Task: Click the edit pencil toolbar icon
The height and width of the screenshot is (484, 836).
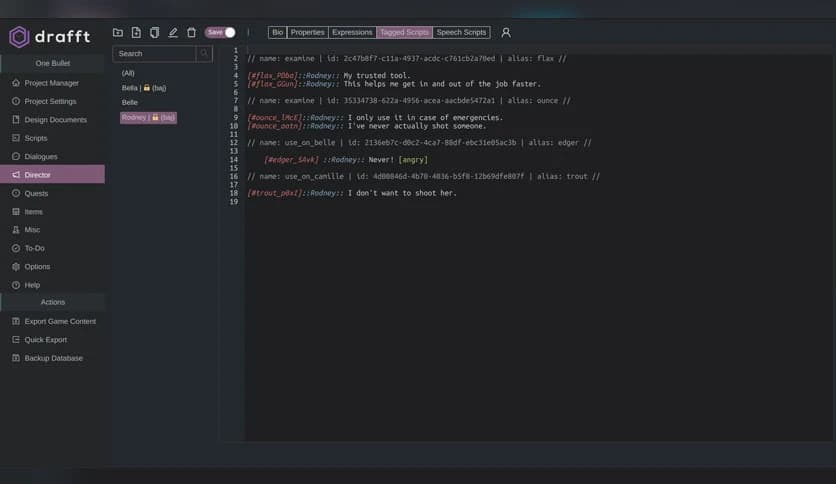Action: pyautogui.click(x=173, y=33)
